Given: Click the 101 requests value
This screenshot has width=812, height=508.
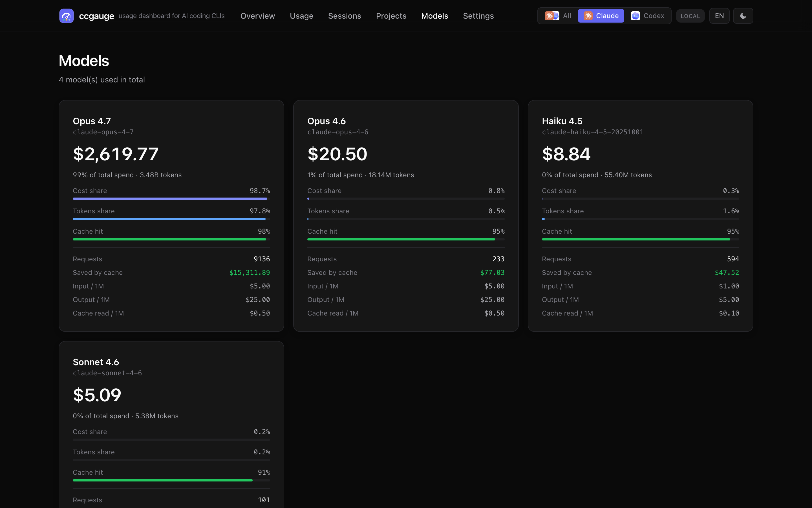Looking at the screenshot, I should click(264, 500).
